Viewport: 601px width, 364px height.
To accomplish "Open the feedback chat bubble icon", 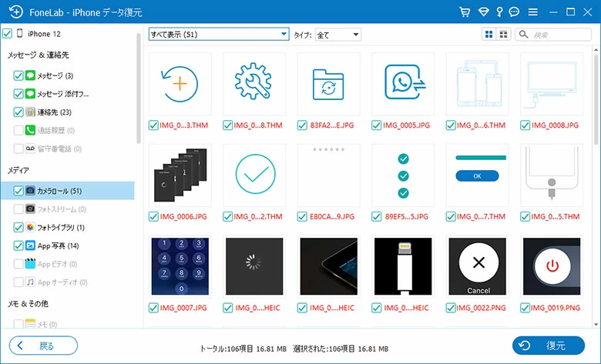I will (514, 12).
